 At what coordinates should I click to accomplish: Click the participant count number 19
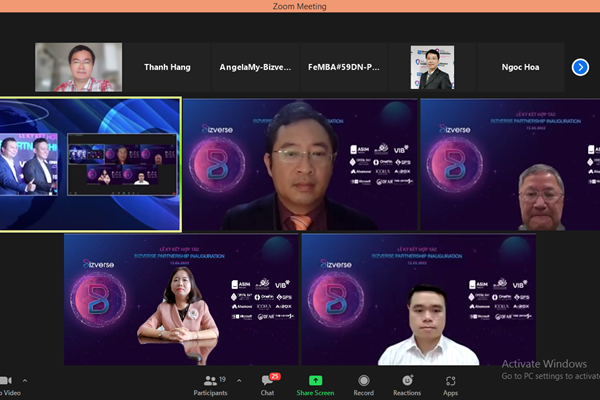coord(223,379)
